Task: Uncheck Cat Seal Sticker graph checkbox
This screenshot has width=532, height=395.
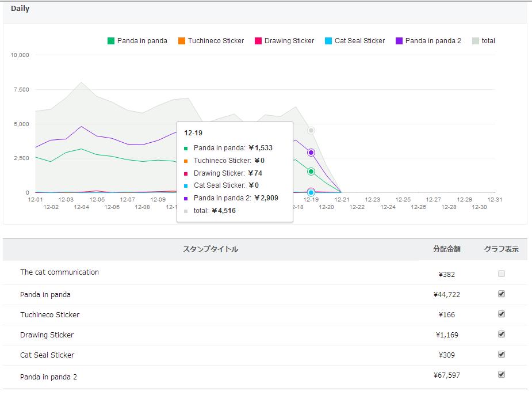Action: tap(502, 354)
